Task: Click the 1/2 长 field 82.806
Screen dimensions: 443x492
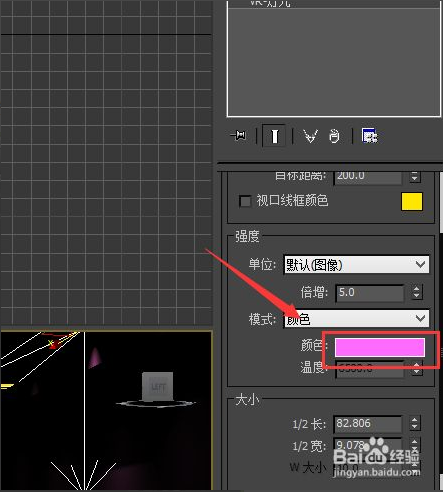Action: tap(367, 424)
